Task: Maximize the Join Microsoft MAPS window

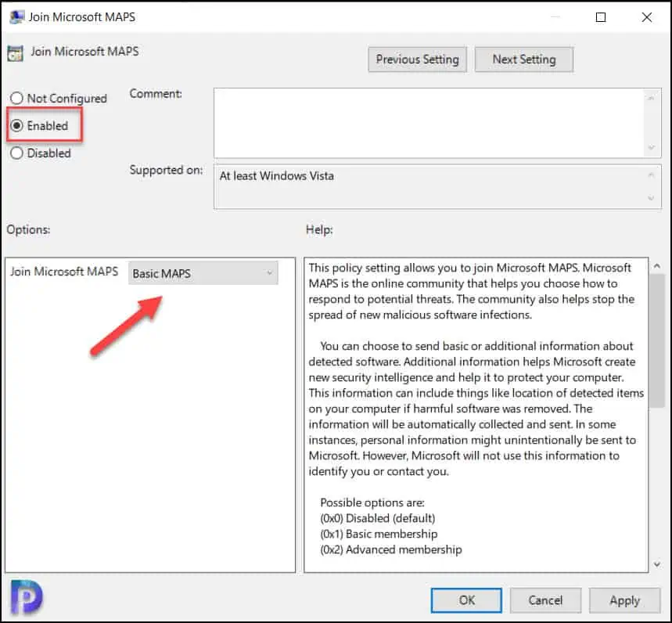Action: click(x=601, y=17)
